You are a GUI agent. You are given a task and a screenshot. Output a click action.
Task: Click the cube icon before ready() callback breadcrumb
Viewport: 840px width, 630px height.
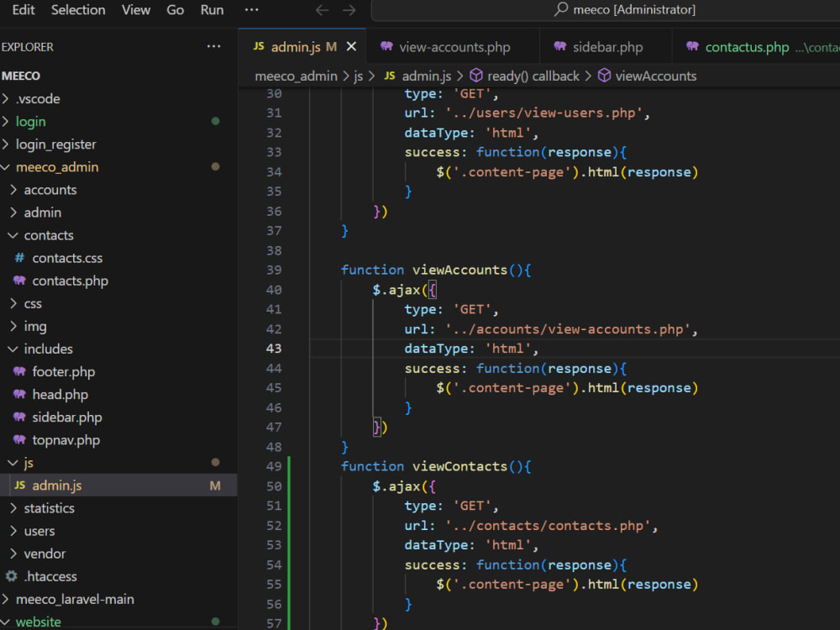pyautogui.click(x=476, y=76)
